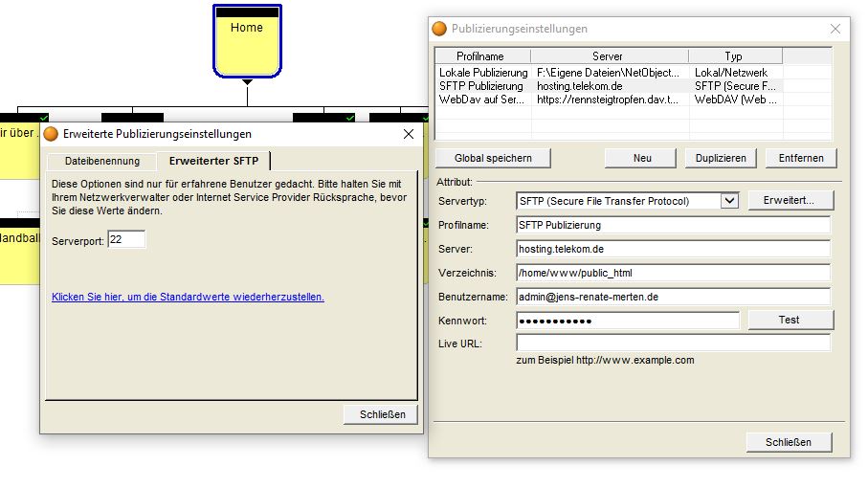Select the SFTP Publizierung profile row
This screenshot has height=488, width=868.
coord(610,86)
